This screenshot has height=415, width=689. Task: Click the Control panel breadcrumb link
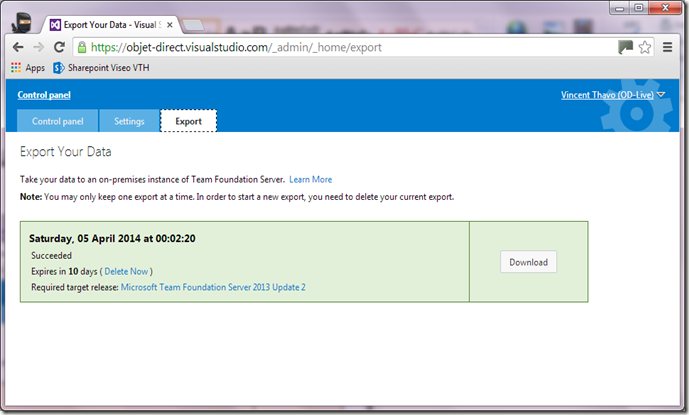(x=44, y=95)
